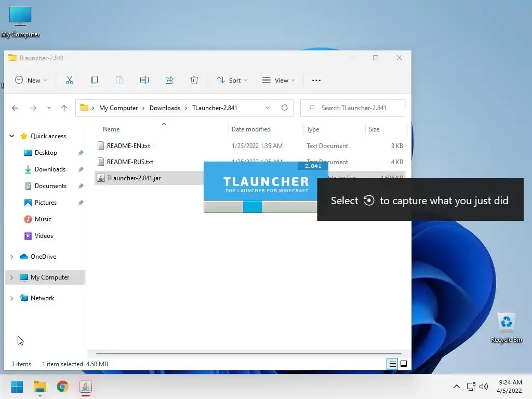Collapse the Quick access tree
This screenshot has height=399, width=532.
click(12, 136)
